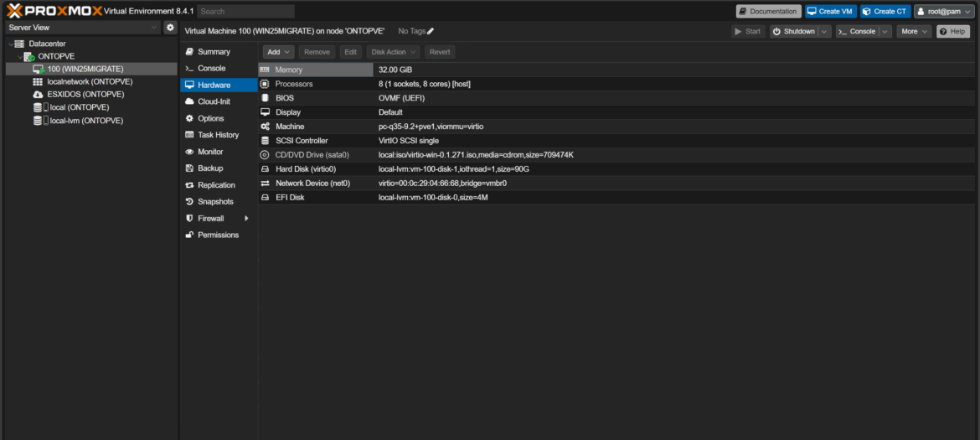
Task: Open the Add hardware dropdown
Action: click(278, 52)
